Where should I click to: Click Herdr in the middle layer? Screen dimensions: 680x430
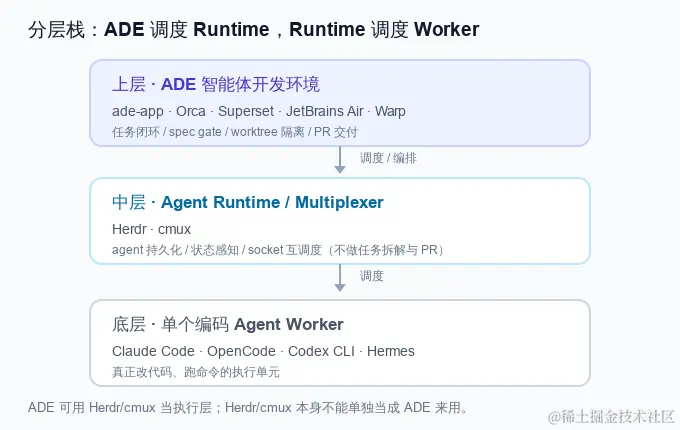click(x=129, y=229)
